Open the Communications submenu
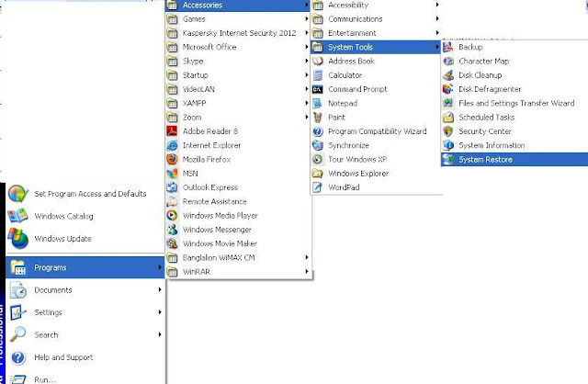 click(x=376, y=18)
